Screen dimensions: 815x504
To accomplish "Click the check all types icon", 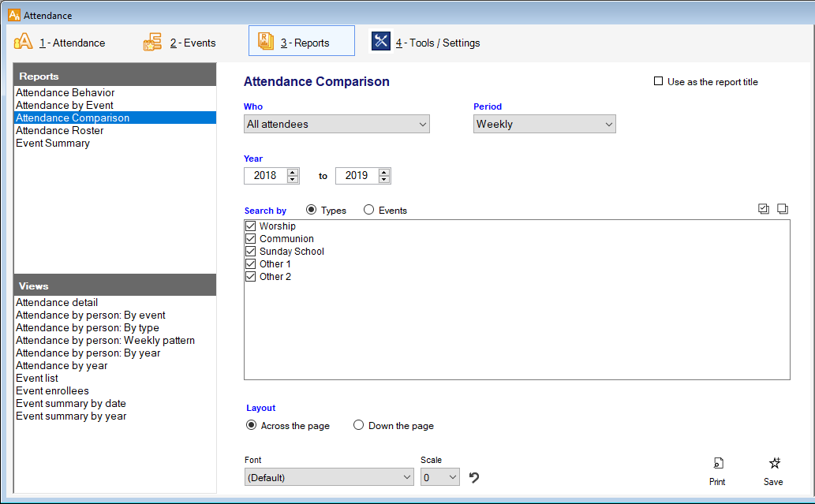I will [763, 209].
